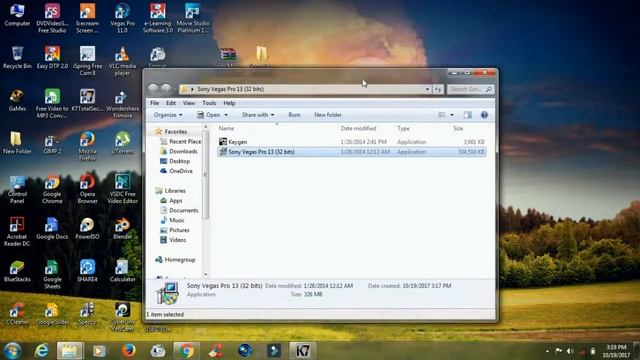Sort by Date modified column
This screenshot has width=640, height=360.
(358, 129)
